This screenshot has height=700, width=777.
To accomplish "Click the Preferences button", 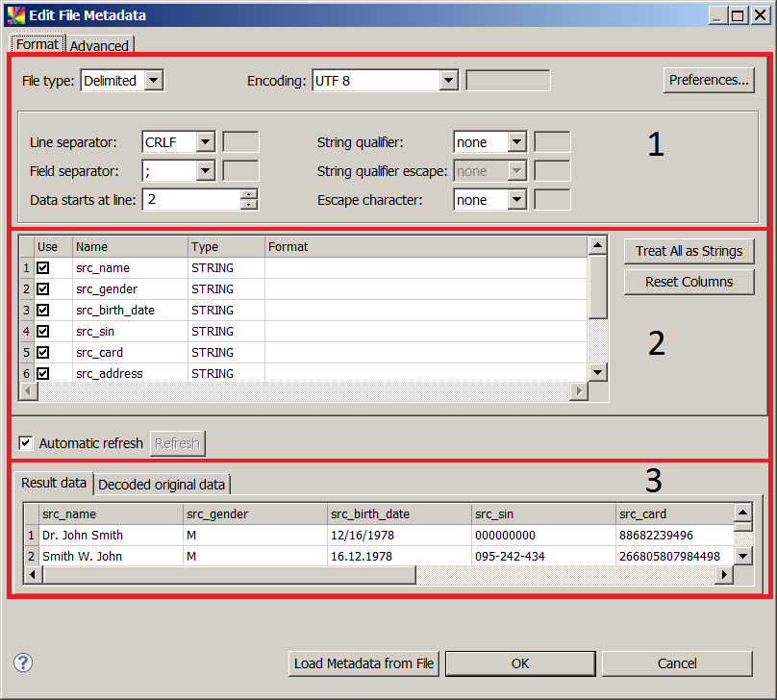I will point(709,80).
